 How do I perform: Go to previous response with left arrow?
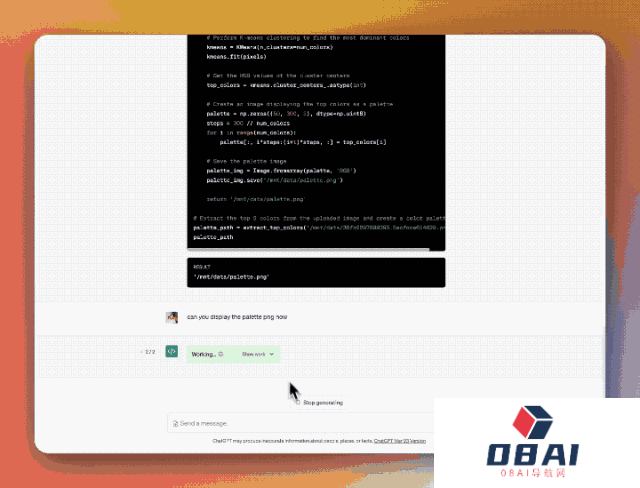point(142,352)
